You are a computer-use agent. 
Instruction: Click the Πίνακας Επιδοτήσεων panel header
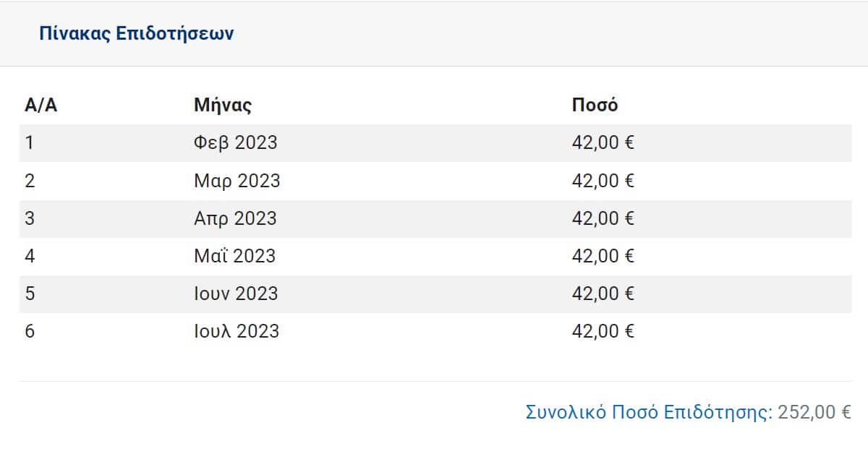pos(434,34)
